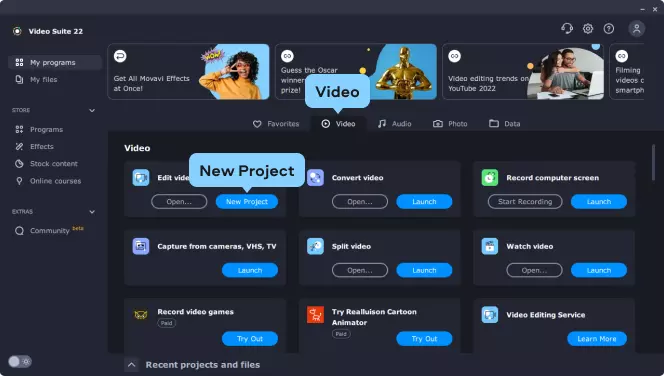The height and width of the screenshot is (376, 664).
Task: Collapse the STORE section chevron
Action: pyautogui.click(x=92, y=111)
